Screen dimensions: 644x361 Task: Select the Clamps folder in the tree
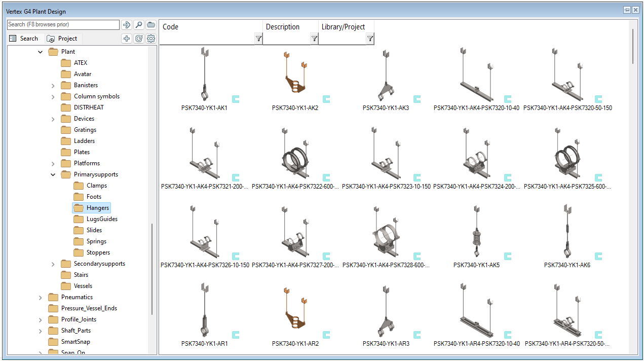coord(96,186)
